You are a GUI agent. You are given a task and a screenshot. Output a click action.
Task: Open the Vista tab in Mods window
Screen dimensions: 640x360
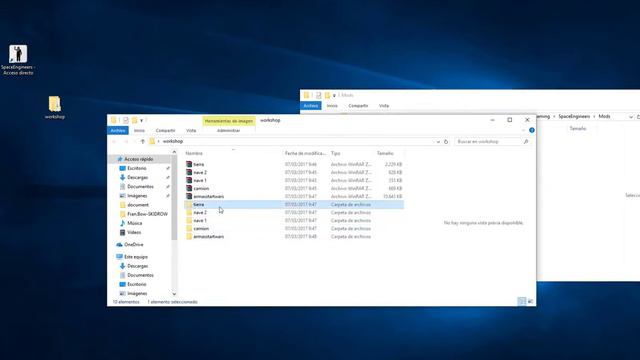click(x=384, y=105)
